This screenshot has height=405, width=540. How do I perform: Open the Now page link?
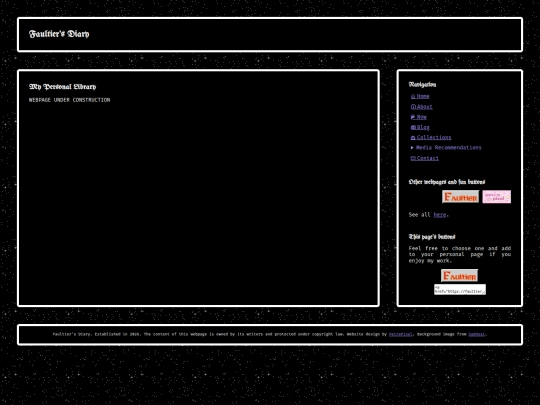pos(419,117)
